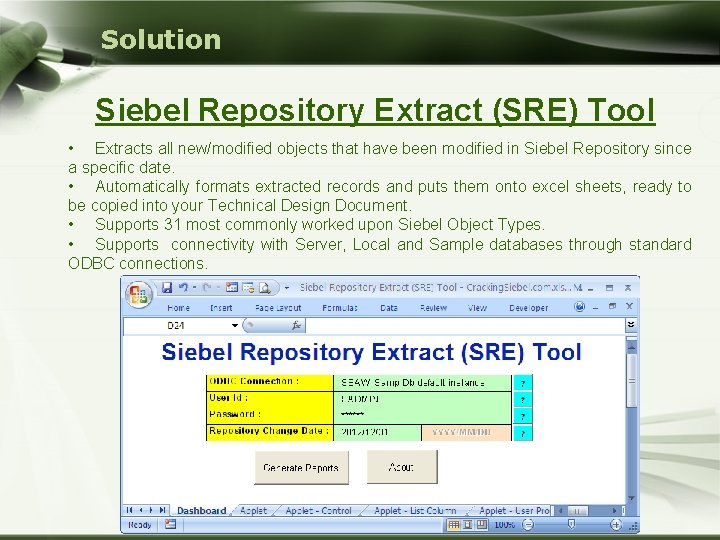Select the Dashboard sheet tab
The image size is (720, 540).
(x=202, y=511)
